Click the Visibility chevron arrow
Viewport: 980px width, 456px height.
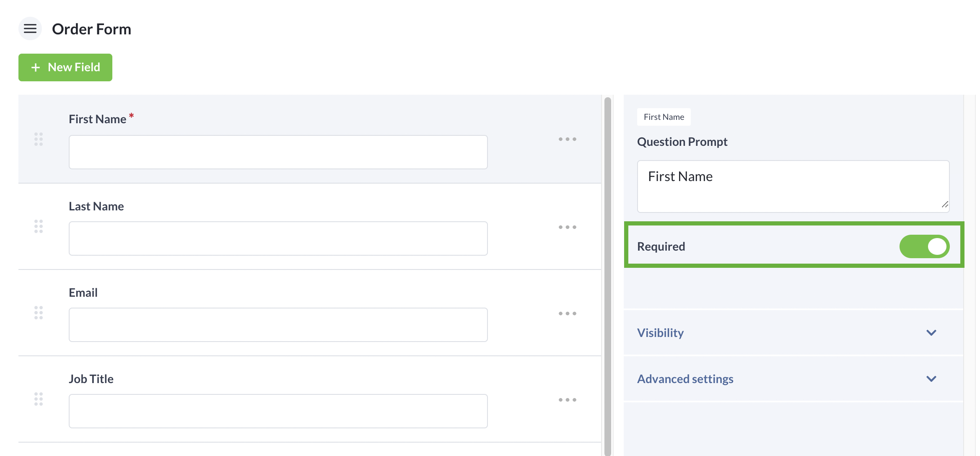[x=931, y=333]
